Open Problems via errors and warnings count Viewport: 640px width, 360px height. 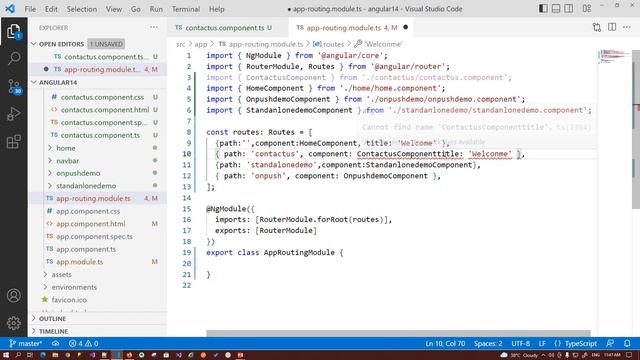83,344
